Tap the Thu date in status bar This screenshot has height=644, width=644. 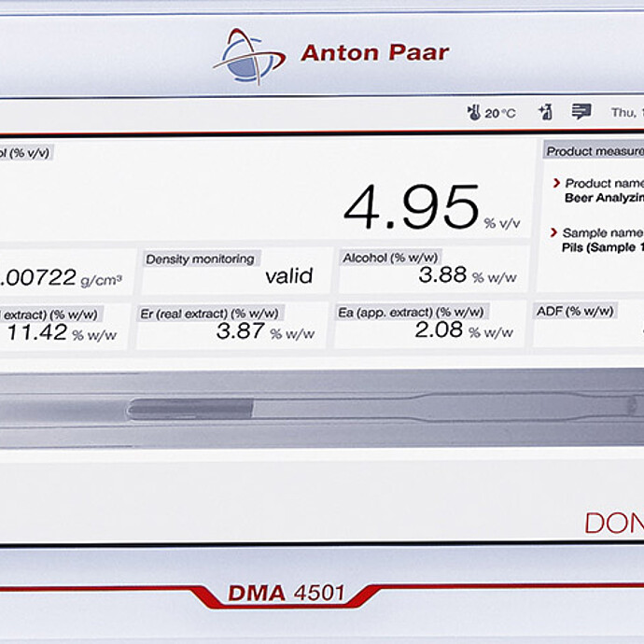(x=627, y=112)
